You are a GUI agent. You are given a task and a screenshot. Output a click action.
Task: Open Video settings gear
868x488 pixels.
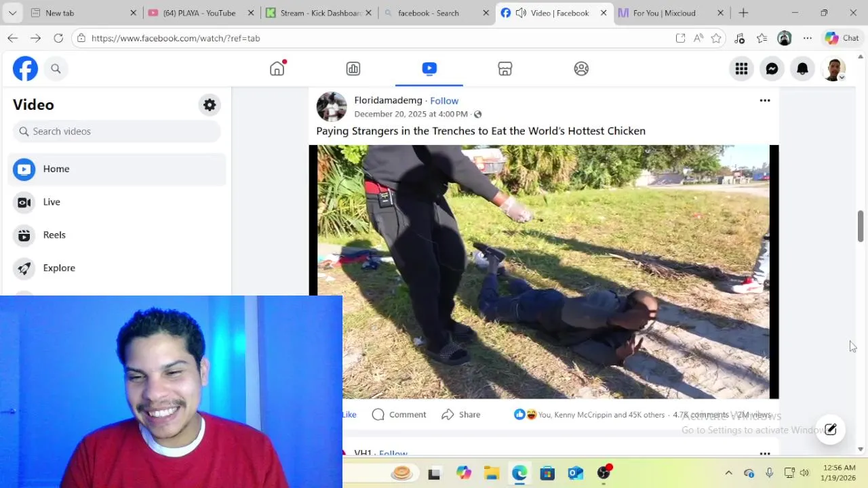pos(210,105)
